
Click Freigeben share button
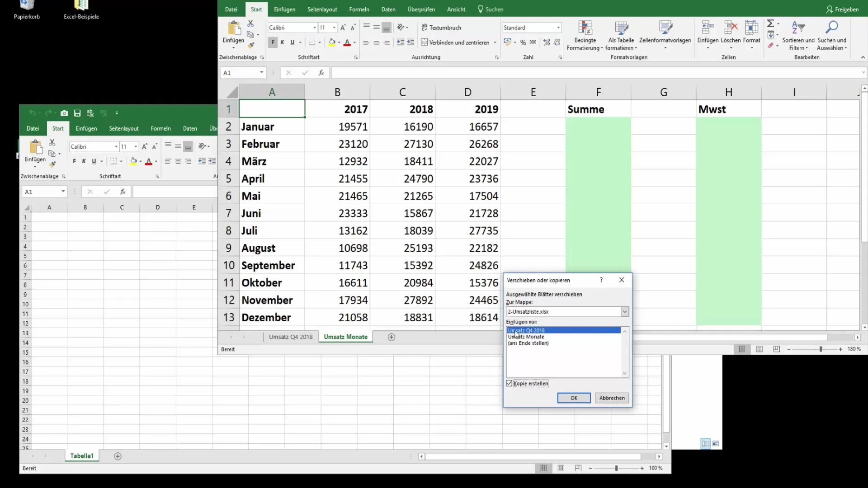(x=842, y=9)
